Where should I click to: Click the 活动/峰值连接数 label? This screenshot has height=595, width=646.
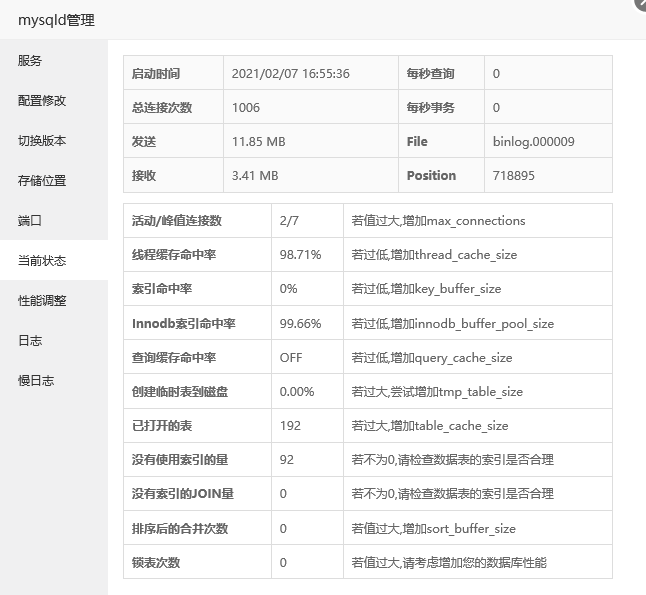(x=177, y=221)
